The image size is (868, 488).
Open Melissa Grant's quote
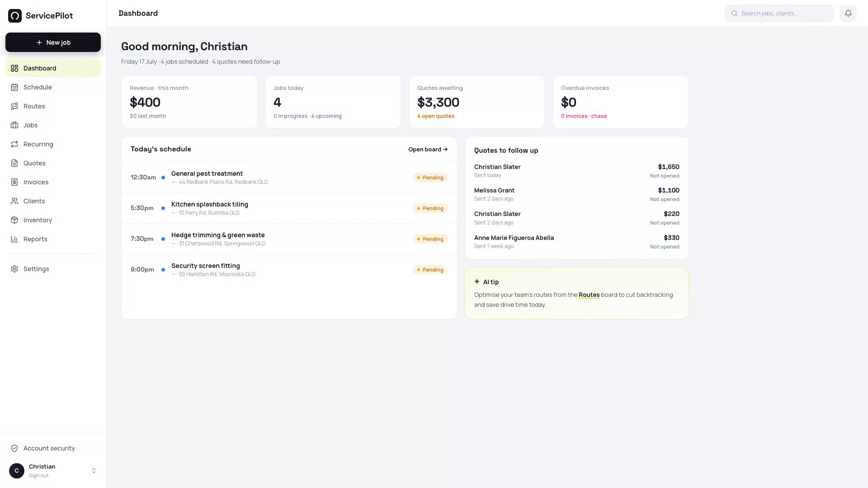coord(576,194)
